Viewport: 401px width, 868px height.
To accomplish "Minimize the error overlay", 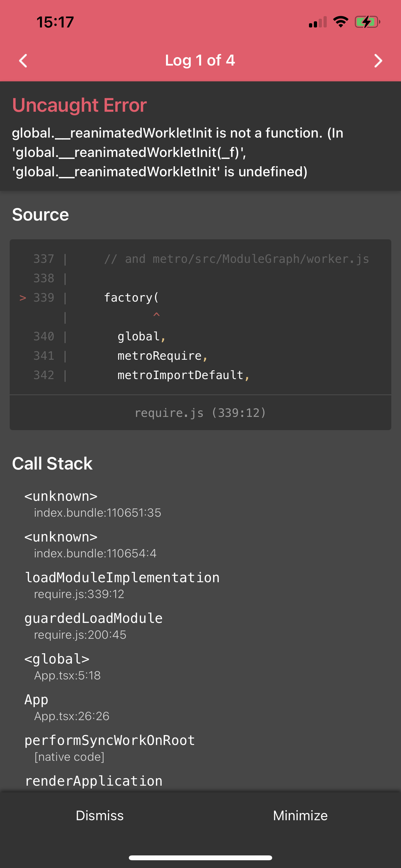I will (300, 815).
